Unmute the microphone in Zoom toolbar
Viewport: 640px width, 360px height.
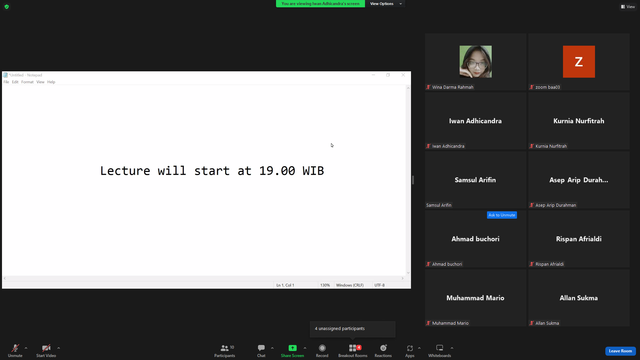[x=15, y=350]
